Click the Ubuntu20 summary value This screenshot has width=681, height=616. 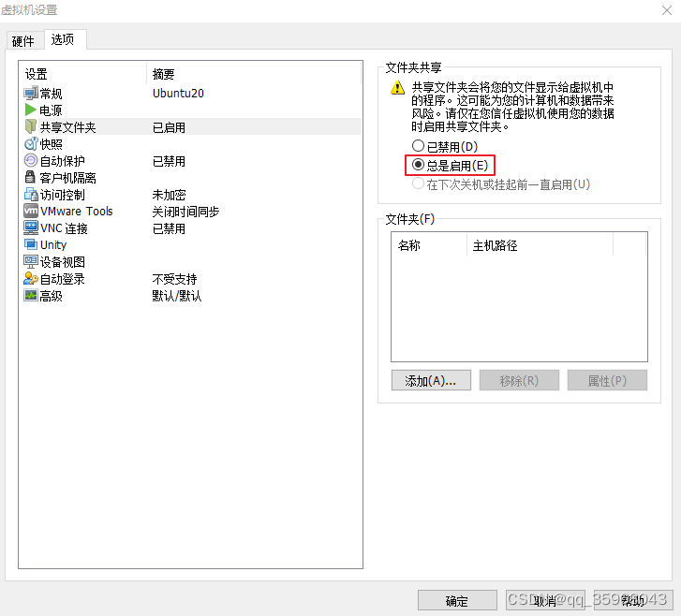tap(178, 94)
